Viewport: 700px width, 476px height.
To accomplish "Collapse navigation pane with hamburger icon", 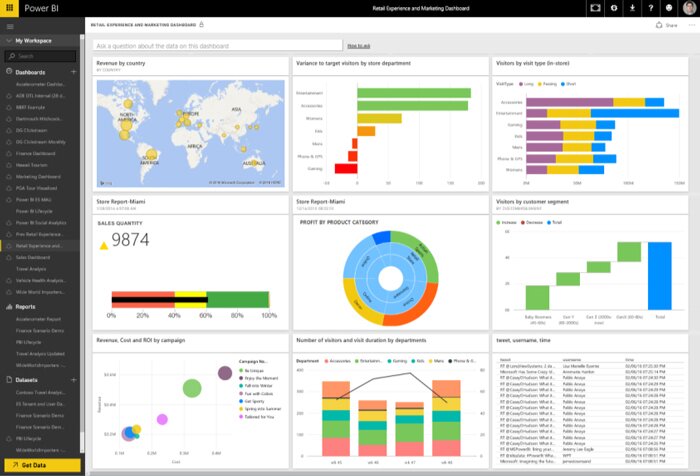I will 9,25.
